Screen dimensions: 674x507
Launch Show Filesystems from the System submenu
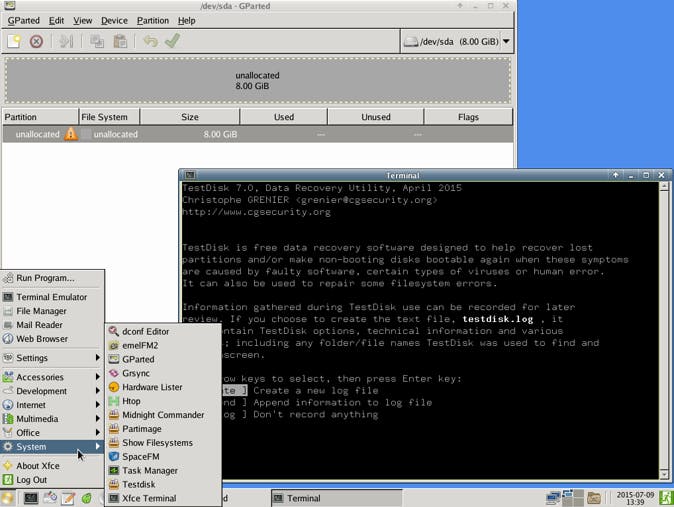[x=163, y=442]
